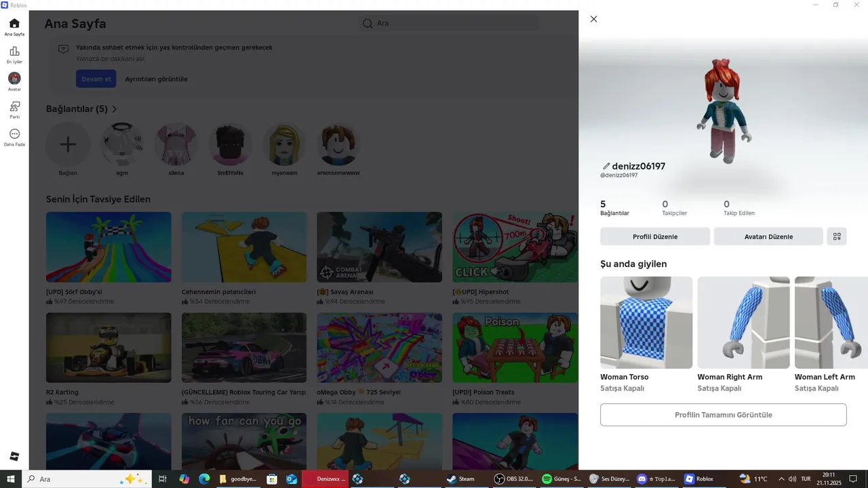868x488 pixels.
Task: Open the Copilot taskbar icon
Action: (184, 479)
